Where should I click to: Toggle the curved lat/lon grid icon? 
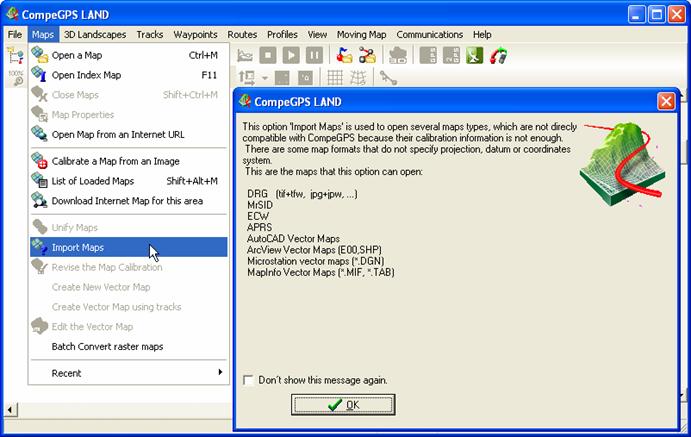tap(358, 78)
